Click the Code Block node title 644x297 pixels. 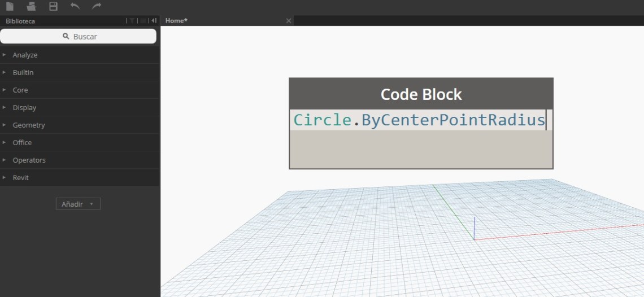[x=421, y=94]
